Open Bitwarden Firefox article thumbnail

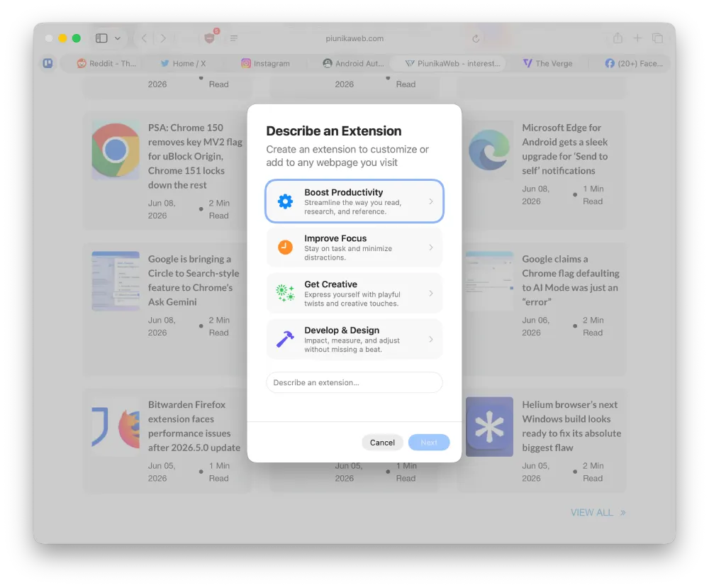coord(116,426)
